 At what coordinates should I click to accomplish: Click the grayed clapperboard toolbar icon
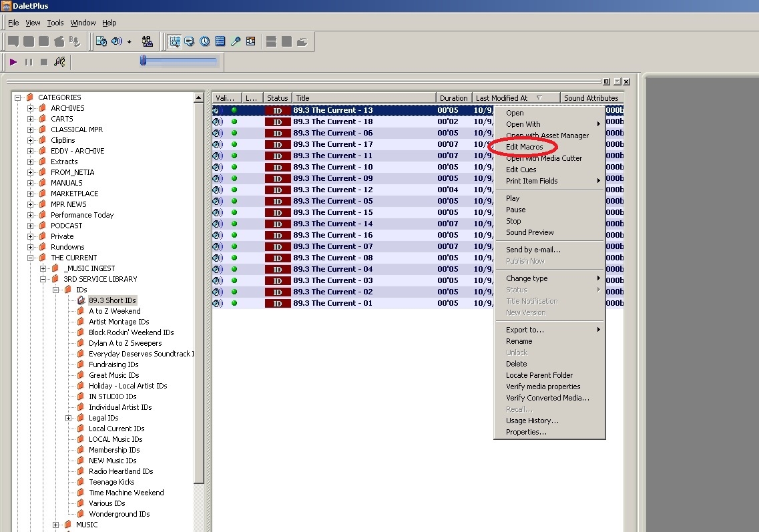click(59, 41)
